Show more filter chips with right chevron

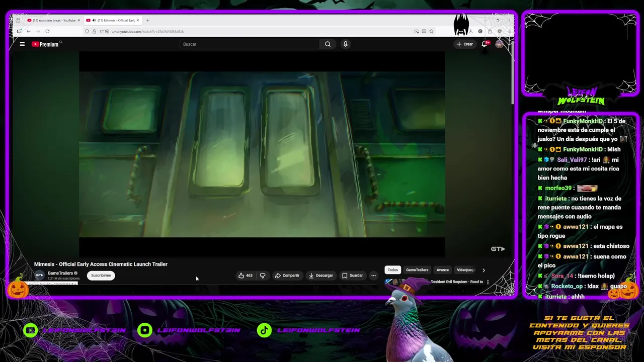point(484,270)
